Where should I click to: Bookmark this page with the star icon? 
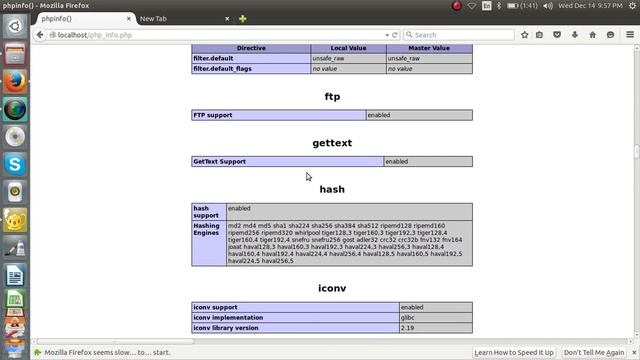tap(524, 35)
